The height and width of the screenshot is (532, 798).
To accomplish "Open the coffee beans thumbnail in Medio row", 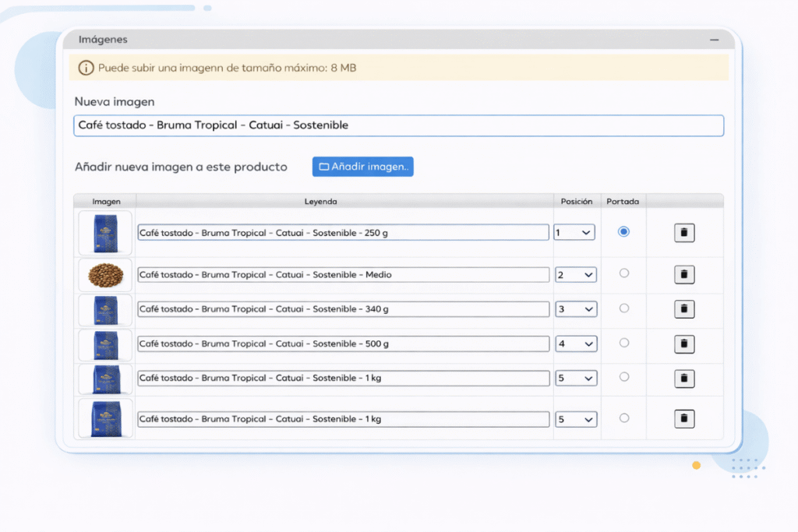I will (x=105, y=275).
